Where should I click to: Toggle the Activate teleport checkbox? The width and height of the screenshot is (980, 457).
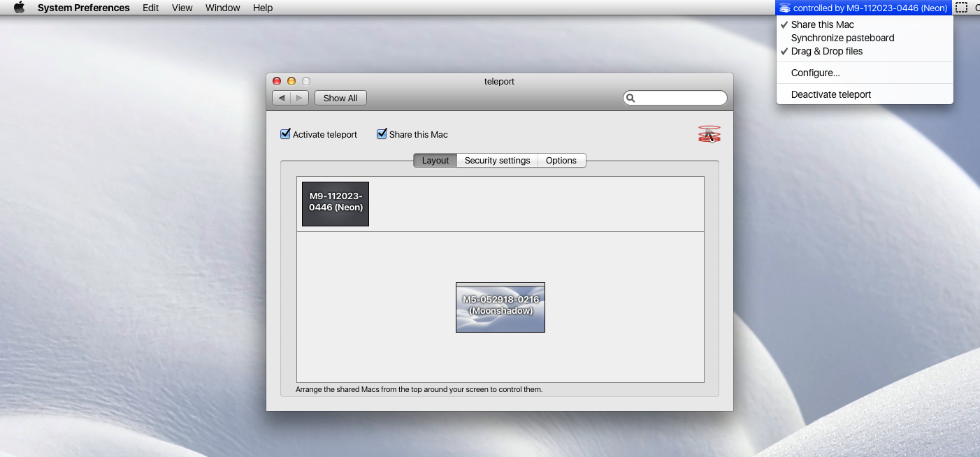coord(285,134)
